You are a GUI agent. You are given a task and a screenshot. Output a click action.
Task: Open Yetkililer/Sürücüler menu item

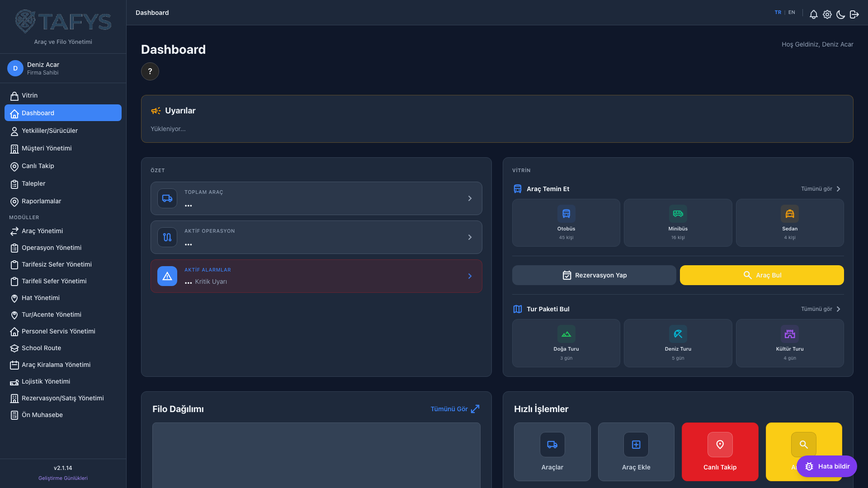[x=63, y=131]
